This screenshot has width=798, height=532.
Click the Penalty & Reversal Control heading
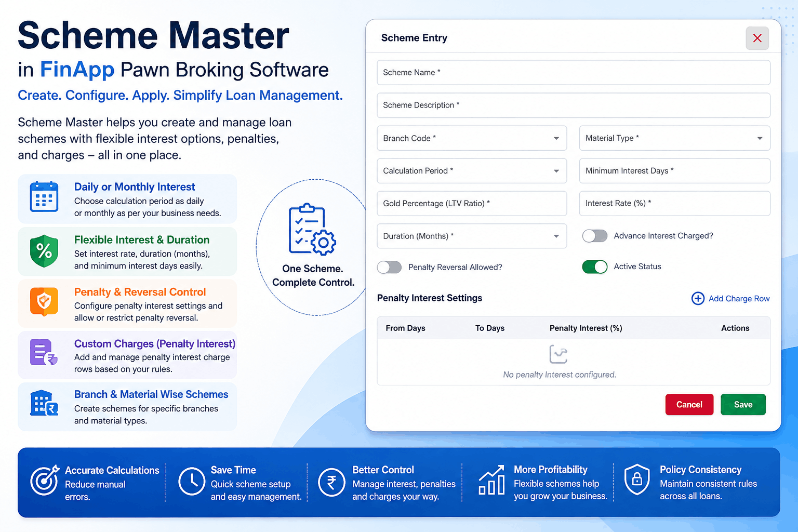(x=140, y=292)
